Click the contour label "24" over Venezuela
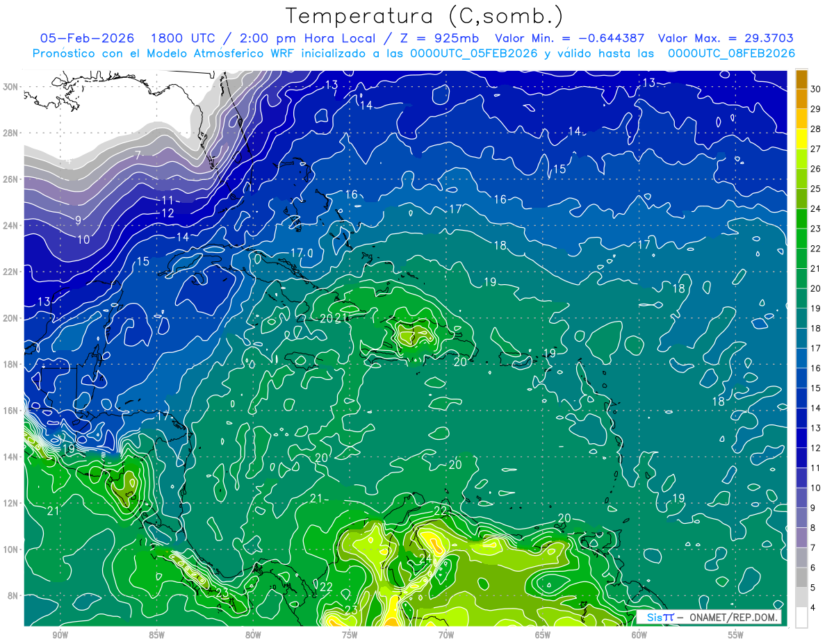This screenshot has height=644, width=834. [x=425, y=558]
